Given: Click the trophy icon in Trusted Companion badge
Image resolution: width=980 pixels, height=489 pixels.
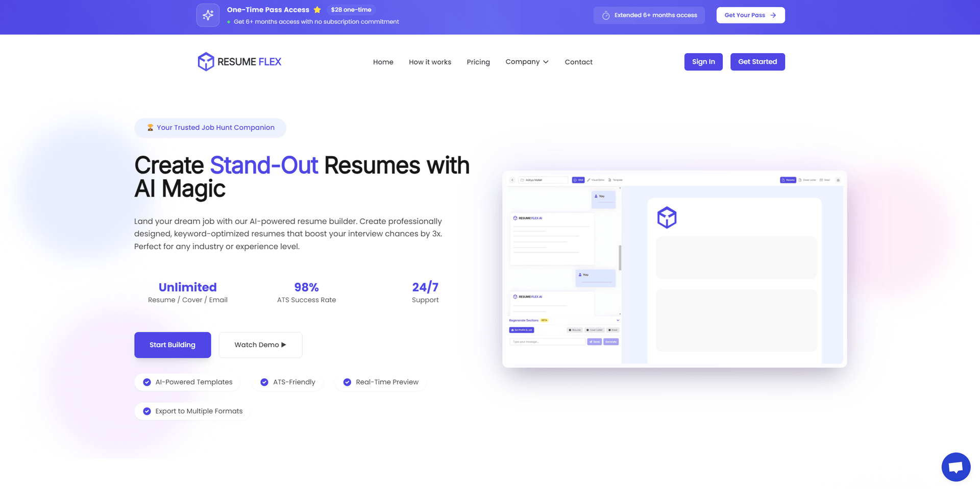Looking at the screenshot, I should coord(150,128).
